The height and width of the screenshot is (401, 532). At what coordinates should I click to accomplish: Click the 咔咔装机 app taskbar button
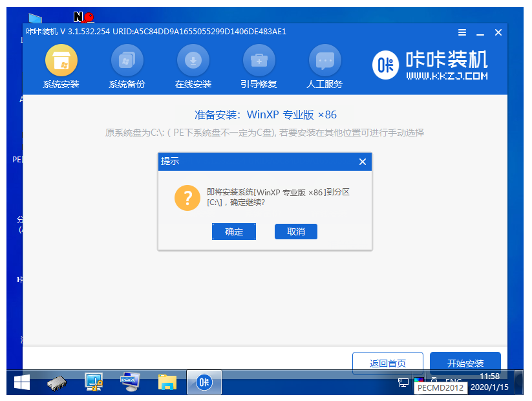click(204, 383)
